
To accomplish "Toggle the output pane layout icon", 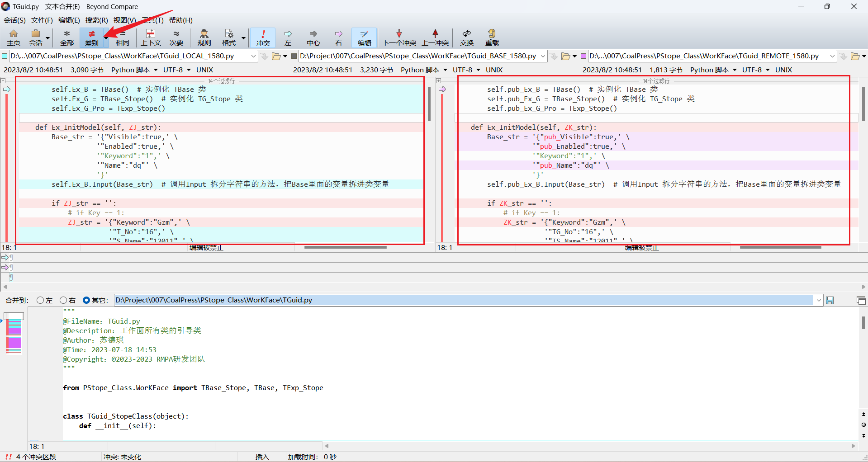I will click(861, 300).
